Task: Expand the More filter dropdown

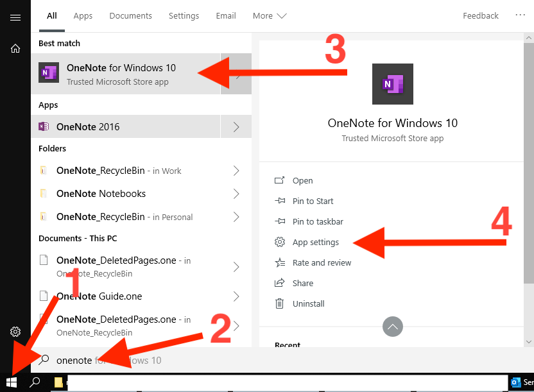Action: [x=270, y=15]
